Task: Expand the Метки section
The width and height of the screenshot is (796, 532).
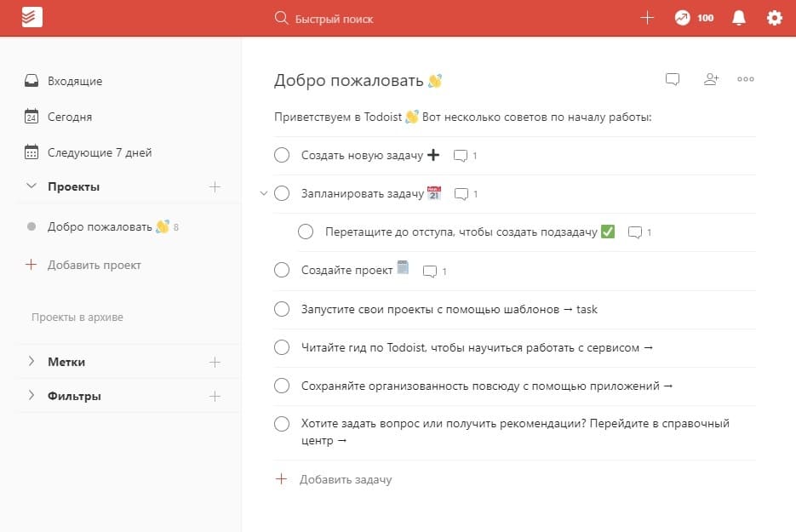Action: coord(31,361)
